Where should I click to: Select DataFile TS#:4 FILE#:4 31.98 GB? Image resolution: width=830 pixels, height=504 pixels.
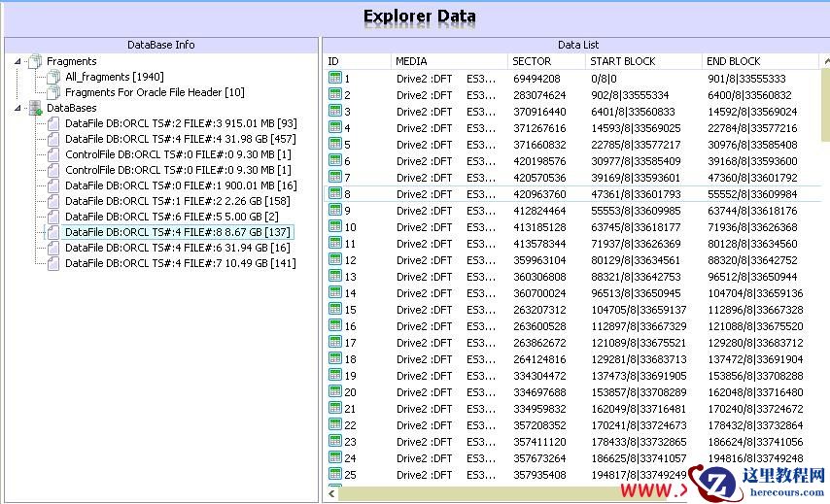pyautogui.click(x=180, y=139)
